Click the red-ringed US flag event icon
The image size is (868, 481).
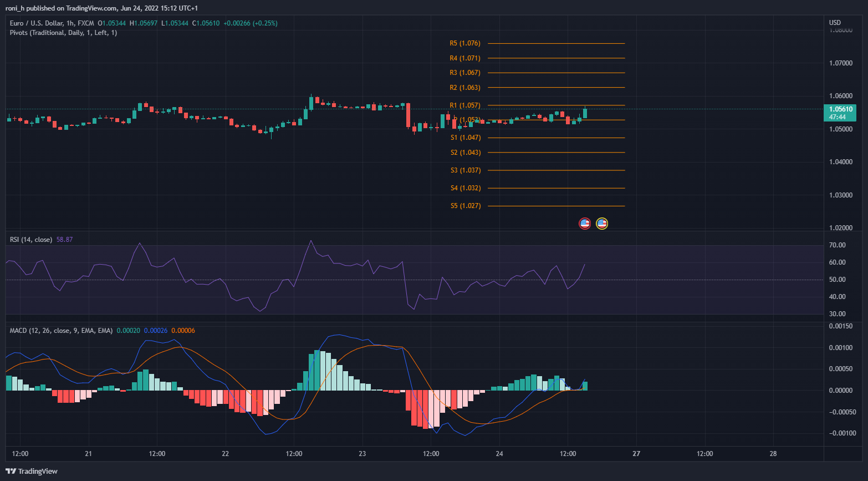tap(585, 224)
